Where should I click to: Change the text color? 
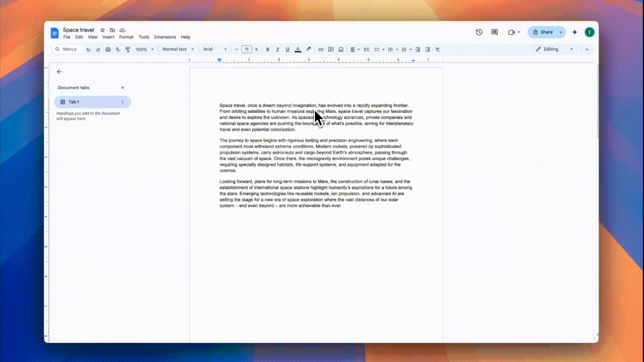298,49
